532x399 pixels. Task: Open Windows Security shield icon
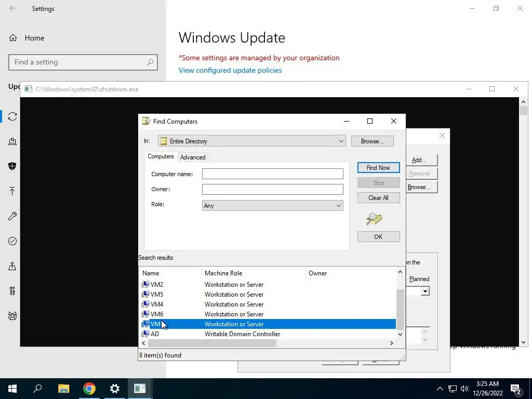coord(12,166)
